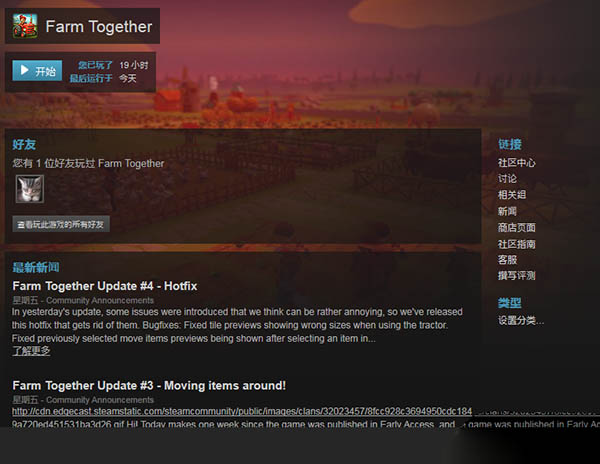Click the 最新新闻 latest news heading
600x464 pixels.
point(36,267)
